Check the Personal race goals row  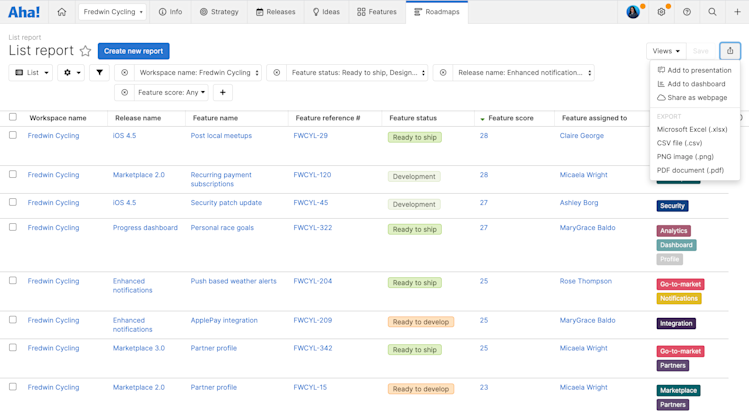13,227
